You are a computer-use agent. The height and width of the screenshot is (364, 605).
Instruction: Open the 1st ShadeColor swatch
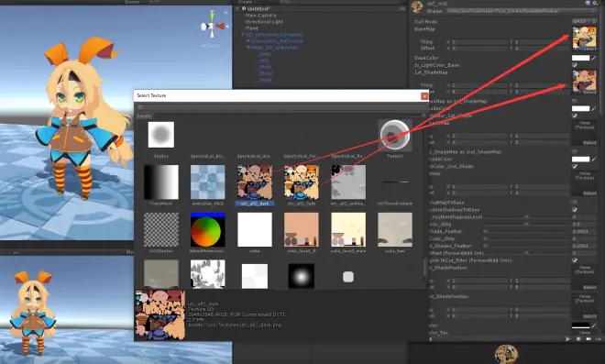click(x=580, y=108)
